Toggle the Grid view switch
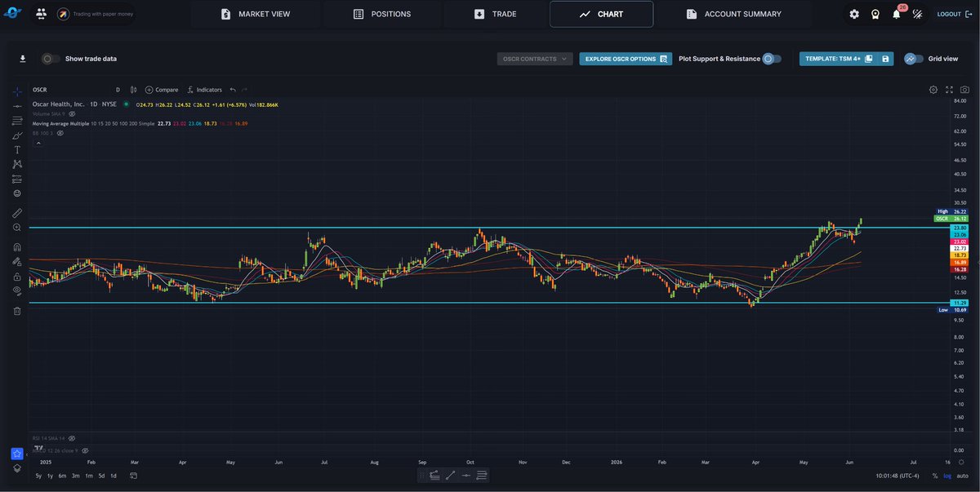Image resolution: width=980 pixels, height=492 pixels. coord(914,59)
